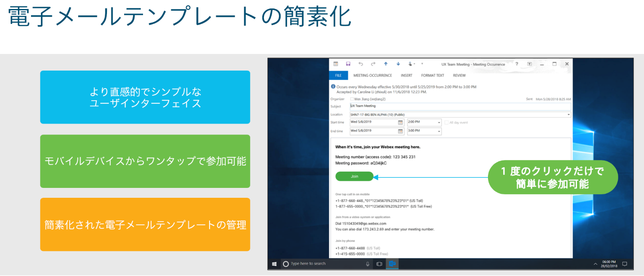Open start date calendar picker icon
Image resolution: width=644 pixels, height=276 pixels.
tap(400, 122)
